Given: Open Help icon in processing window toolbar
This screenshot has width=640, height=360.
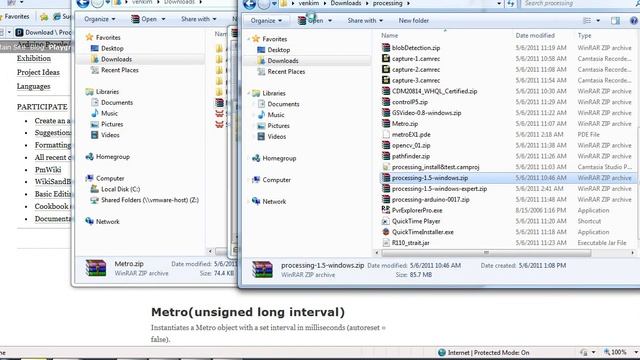Looking at the screenshot, I should (x=634, y=20).
